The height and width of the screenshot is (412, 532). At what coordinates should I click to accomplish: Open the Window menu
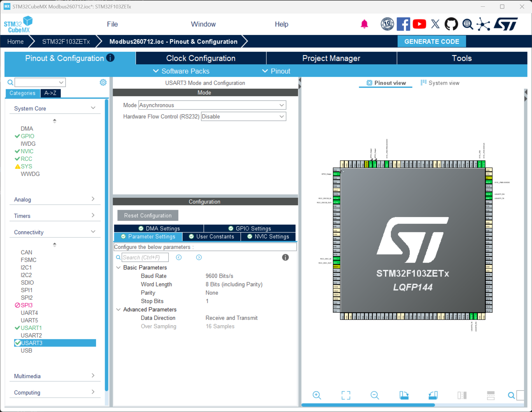click(x=203, y=24)
